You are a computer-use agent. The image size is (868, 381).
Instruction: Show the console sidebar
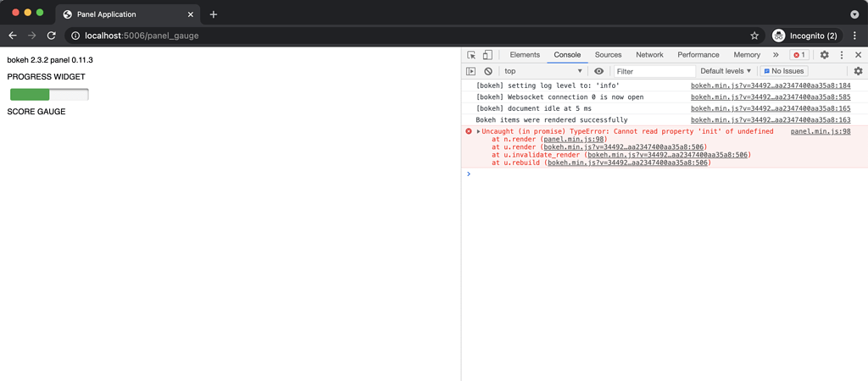click(x=471, y=71)
